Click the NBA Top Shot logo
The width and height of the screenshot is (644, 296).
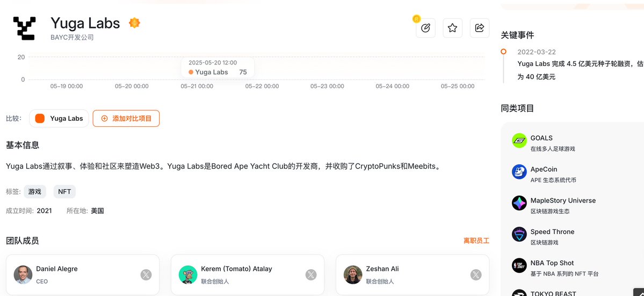(519, 265)
